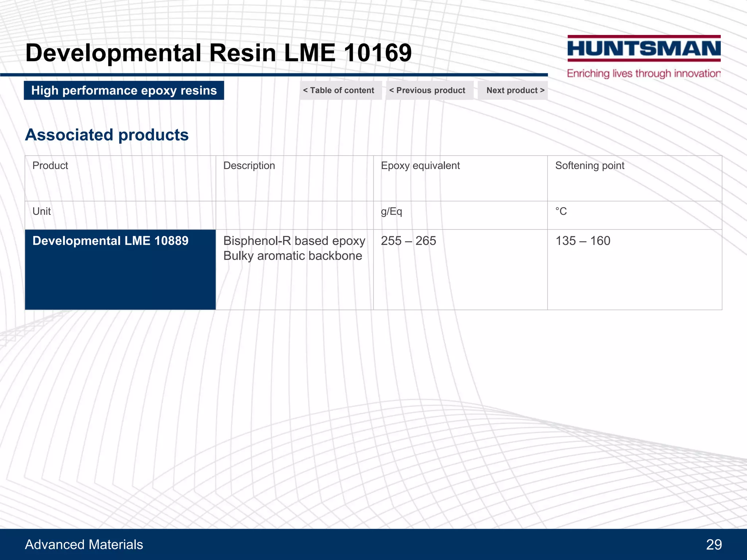747x560 pixels.
Task: Click the Unit row label
Action: click(42, 211)
